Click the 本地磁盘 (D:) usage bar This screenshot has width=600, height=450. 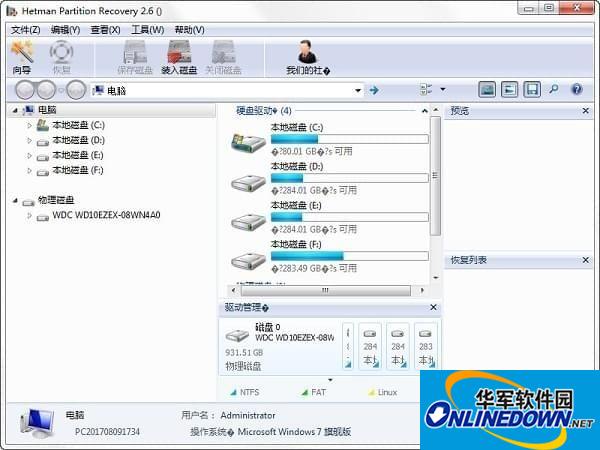click(350, 178)
